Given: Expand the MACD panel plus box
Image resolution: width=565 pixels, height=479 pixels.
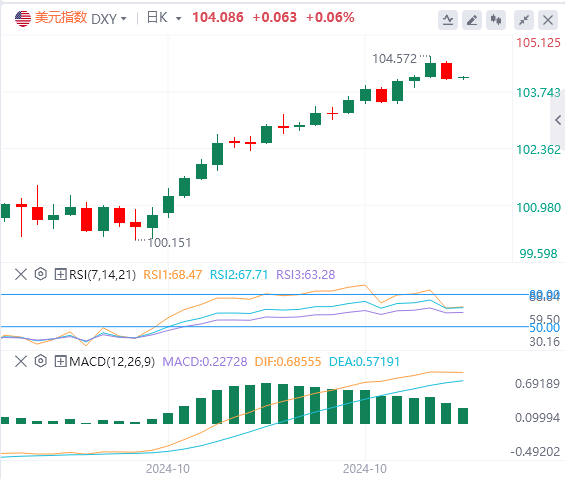Looking at the screenshot, I should (60, 361).
